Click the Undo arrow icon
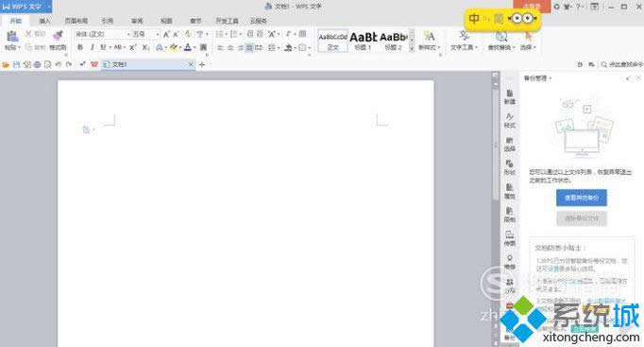This screenshot has height=347, width=644. tap(59, 64)
